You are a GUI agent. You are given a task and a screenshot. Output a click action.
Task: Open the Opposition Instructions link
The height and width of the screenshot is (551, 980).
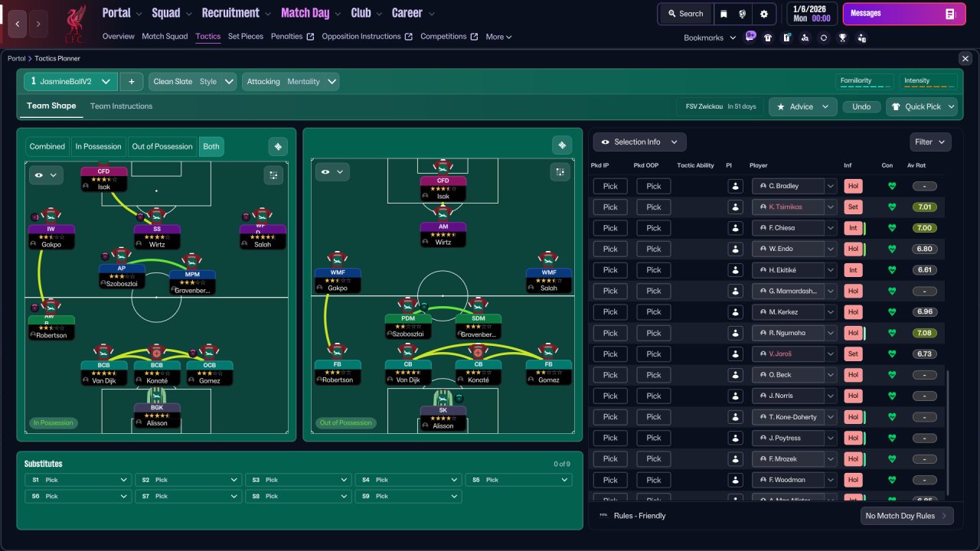point(367,37)
